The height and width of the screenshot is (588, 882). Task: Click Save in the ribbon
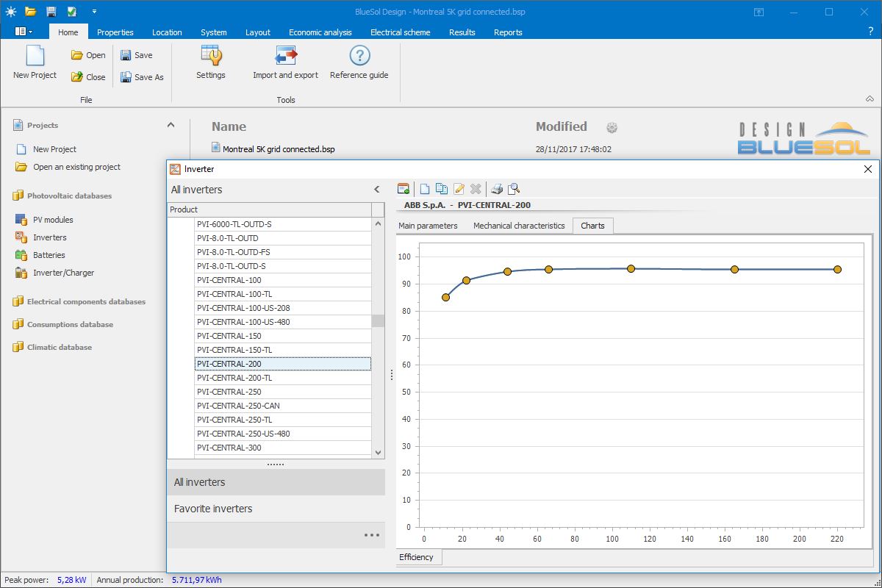pyautogui.click(x=137, y=55)
